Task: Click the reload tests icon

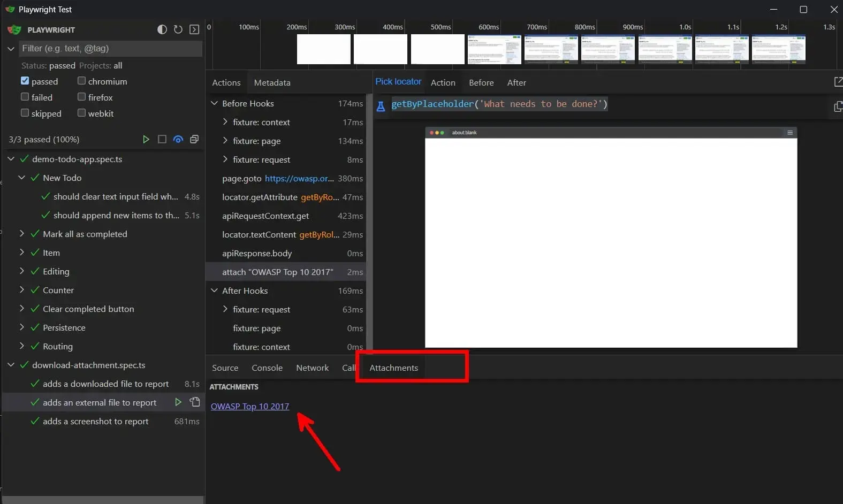Action: coord(178,29)
